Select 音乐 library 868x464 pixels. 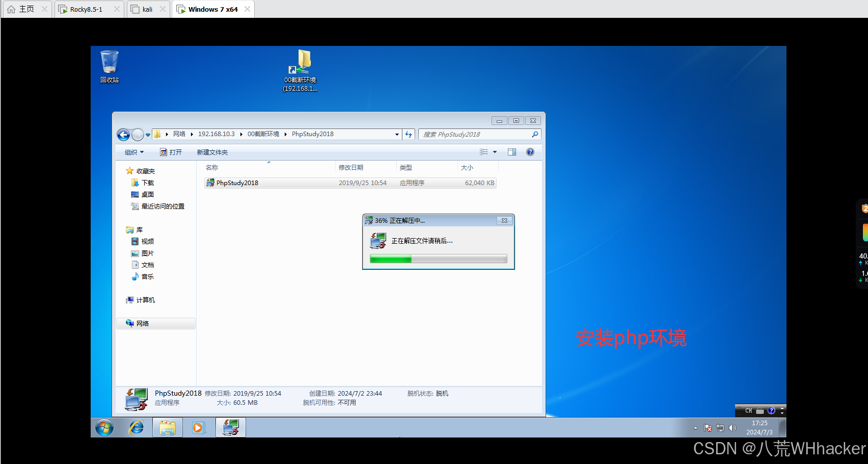coord(143,277)
